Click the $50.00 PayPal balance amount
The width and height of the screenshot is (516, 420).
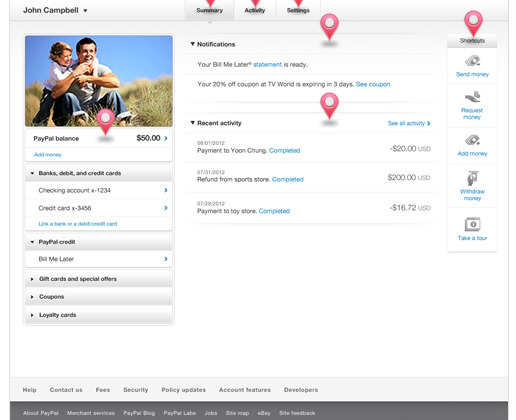coord(148,138)
